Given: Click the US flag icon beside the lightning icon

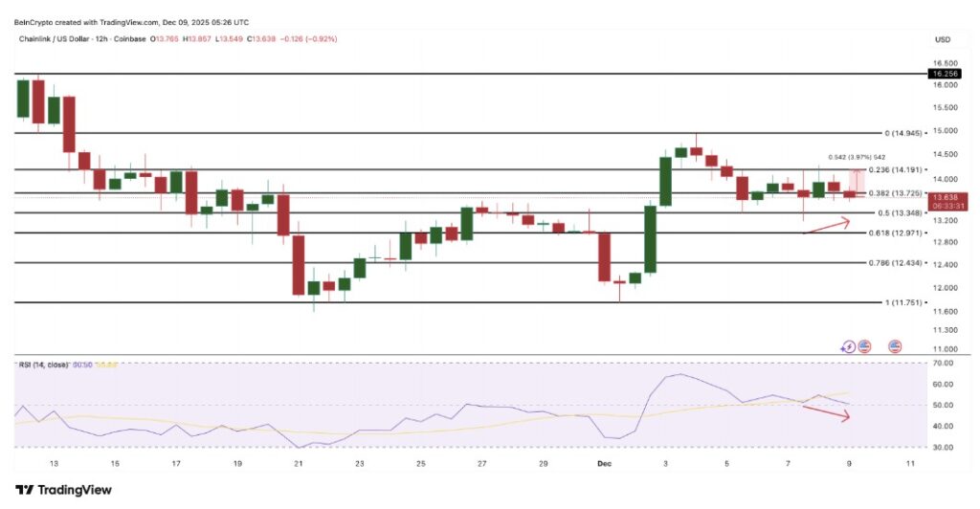Looking at the screenshot, I should tap(863, 346).
